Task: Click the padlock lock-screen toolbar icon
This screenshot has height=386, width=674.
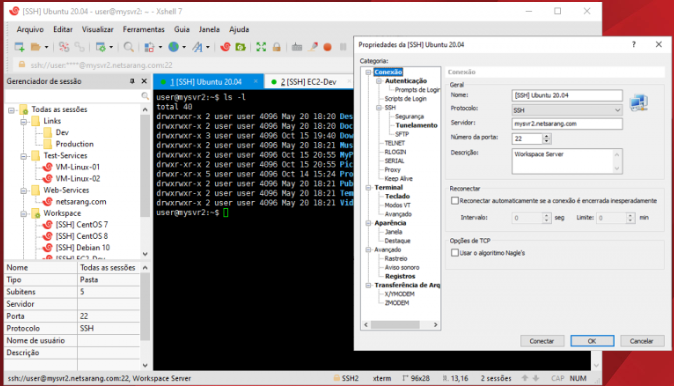Action: pyautogui.click(x=276, y=47)
